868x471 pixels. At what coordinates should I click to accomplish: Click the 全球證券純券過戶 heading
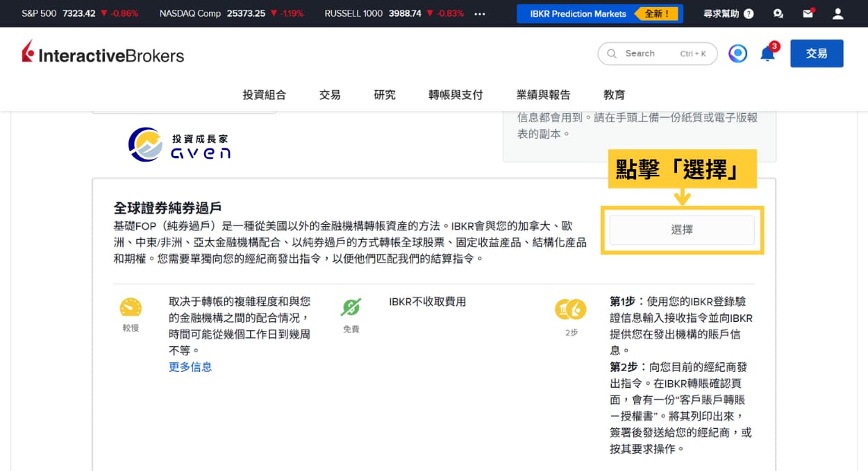coord(167,207)
